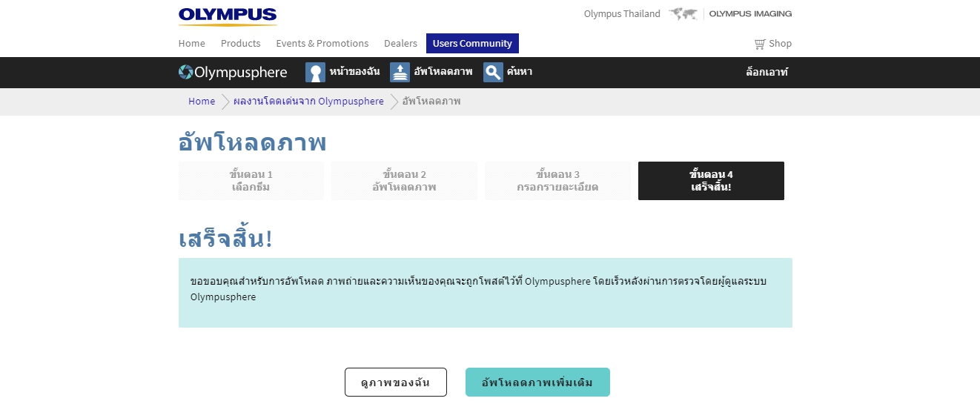Select step ขั้นตอน 1 เลือกธีม
980x404 pixels.
[251, 181]
